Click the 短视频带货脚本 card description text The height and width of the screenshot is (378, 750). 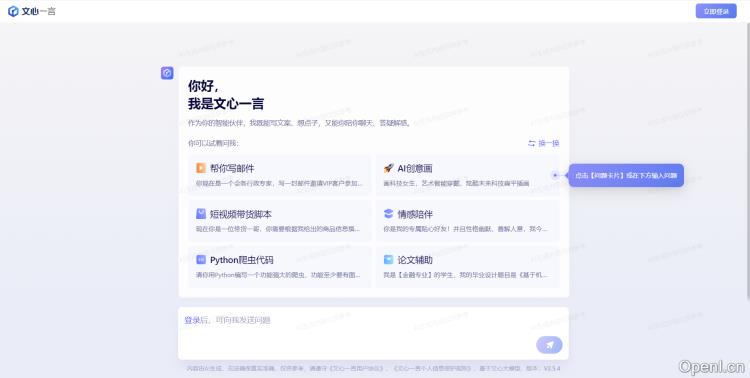coord(278,229)
